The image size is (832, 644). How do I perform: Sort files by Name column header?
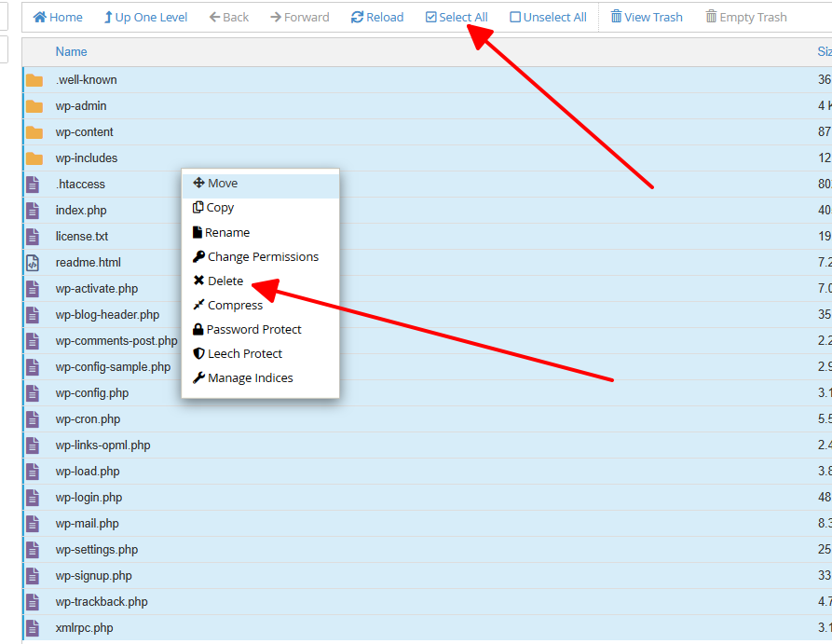coord(71,51)
